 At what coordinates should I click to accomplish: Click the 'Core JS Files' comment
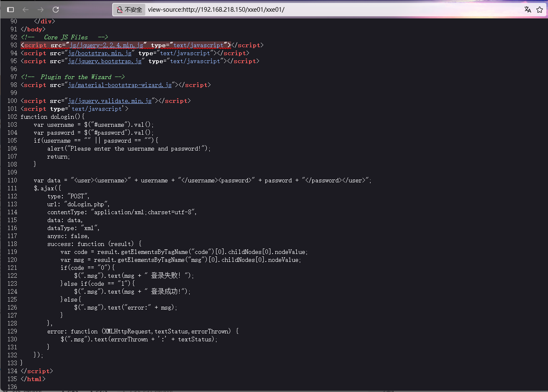point(66,37)
